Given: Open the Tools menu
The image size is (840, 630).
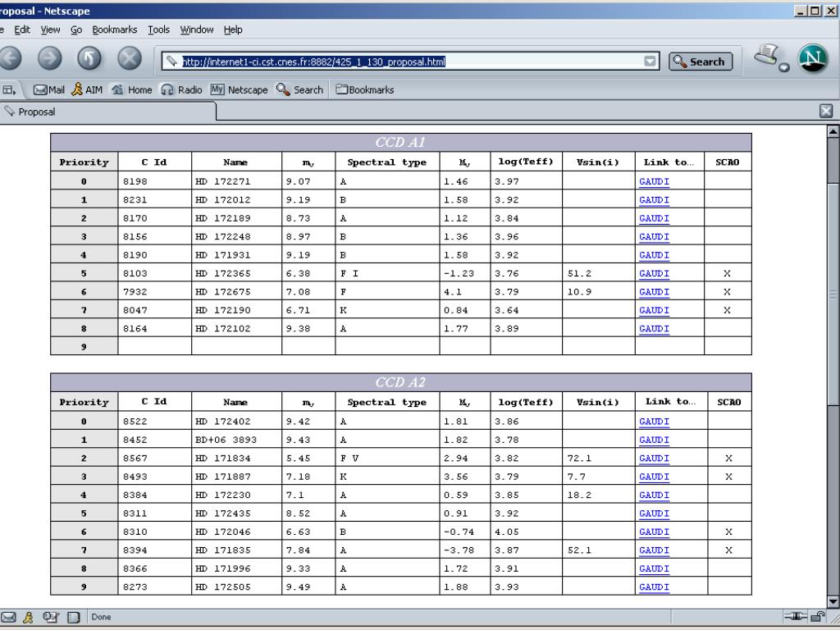Looking at the screenshot, I should coord(158,30).
